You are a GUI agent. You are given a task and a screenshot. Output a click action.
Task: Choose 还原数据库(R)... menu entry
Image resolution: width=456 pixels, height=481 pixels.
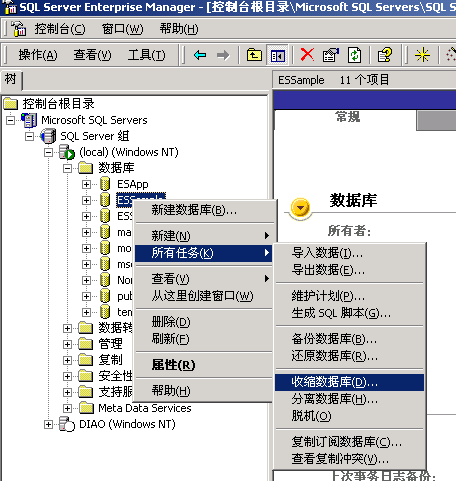pyautogui.click(x=349, y=356)
